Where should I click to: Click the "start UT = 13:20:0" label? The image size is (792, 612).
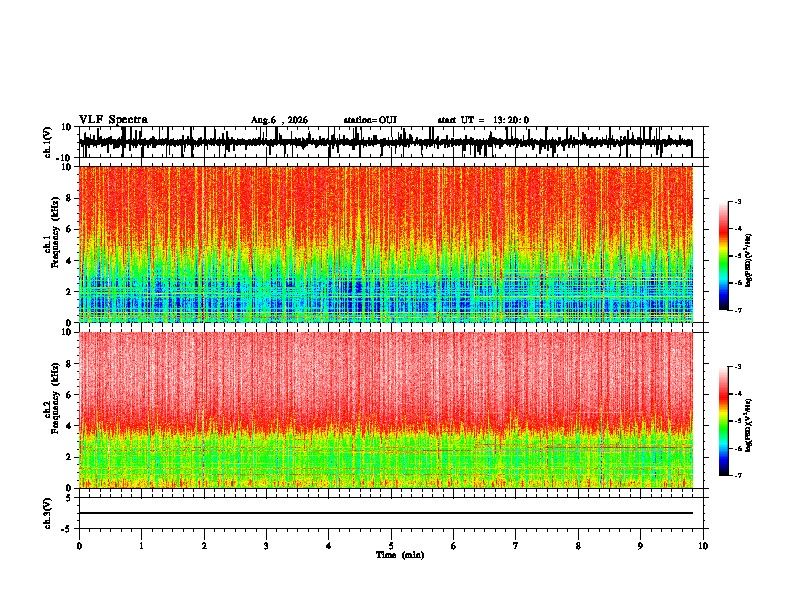point(483,120)
